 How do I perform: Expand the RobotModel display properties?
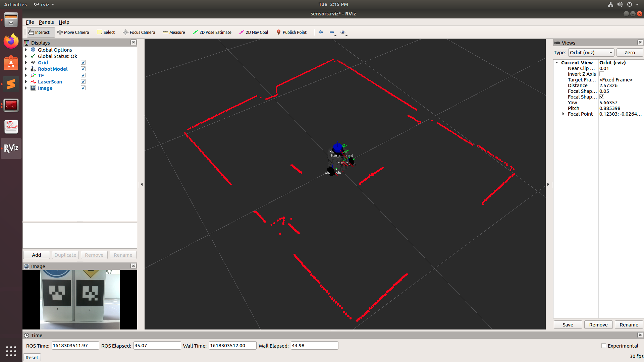click(x=26, y=69)
